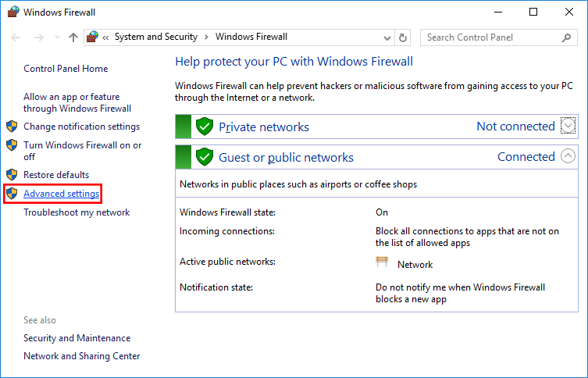Refresh the Windows Firewall page
This screenshot has width=588, height=378.
pyautogui.click(x=403, y=37)
